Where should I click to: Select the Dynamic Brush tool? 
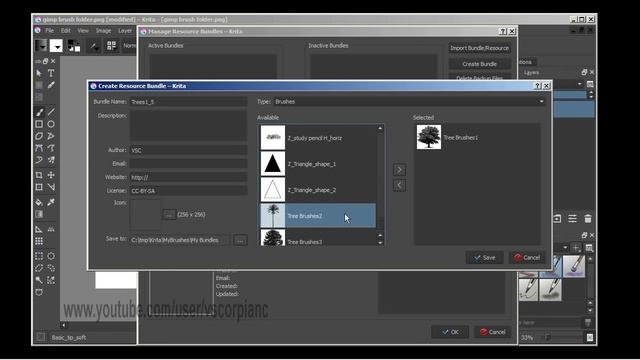[39, 160]
